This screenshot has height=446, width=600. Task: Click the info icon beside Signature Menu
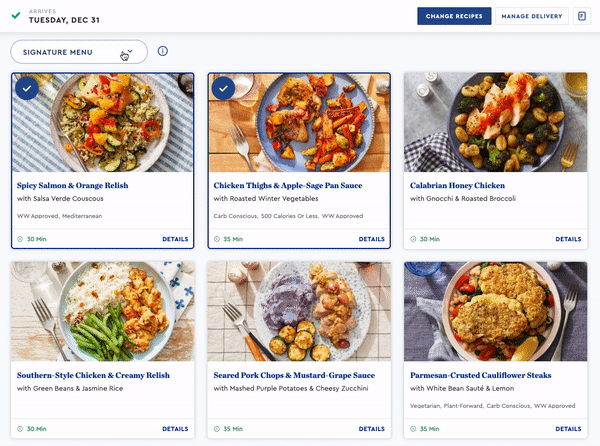[163, 51]
